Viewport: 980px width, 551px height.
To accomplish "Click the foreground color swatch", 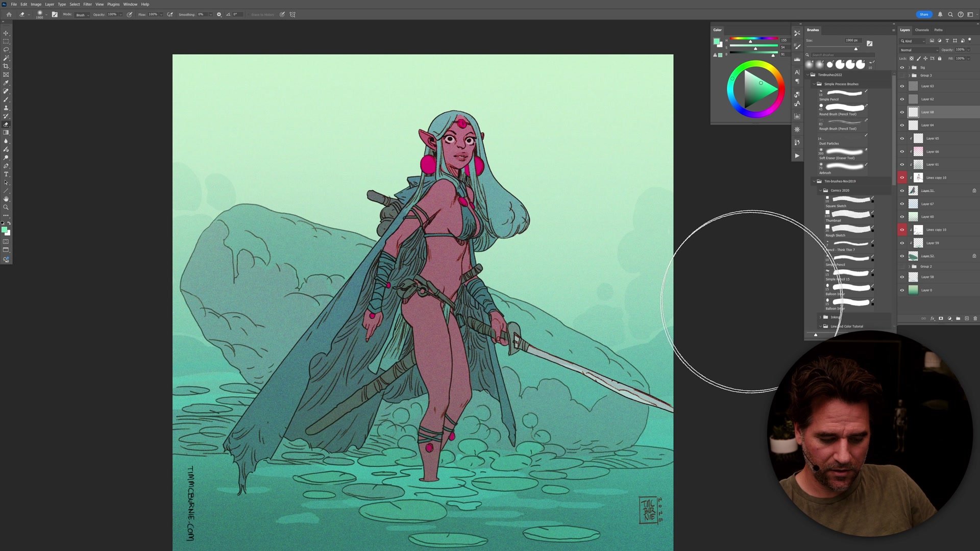I will tap(5, 229).
